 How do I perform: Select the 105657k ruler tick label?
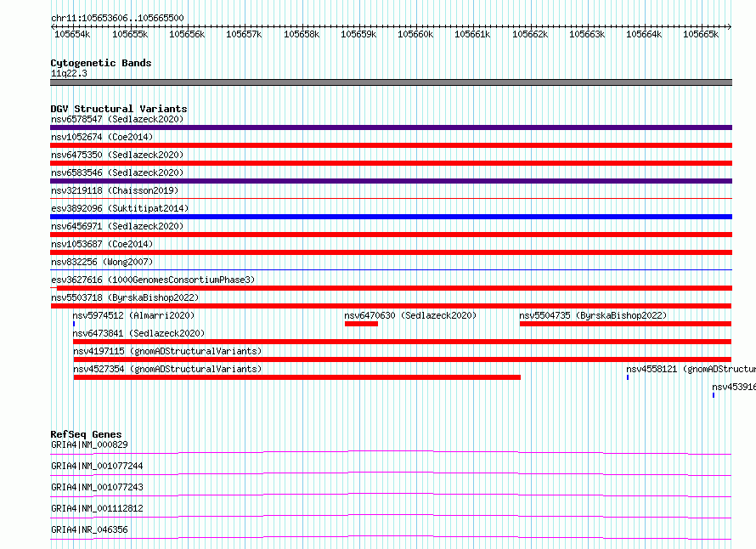(x=244, y=34)
